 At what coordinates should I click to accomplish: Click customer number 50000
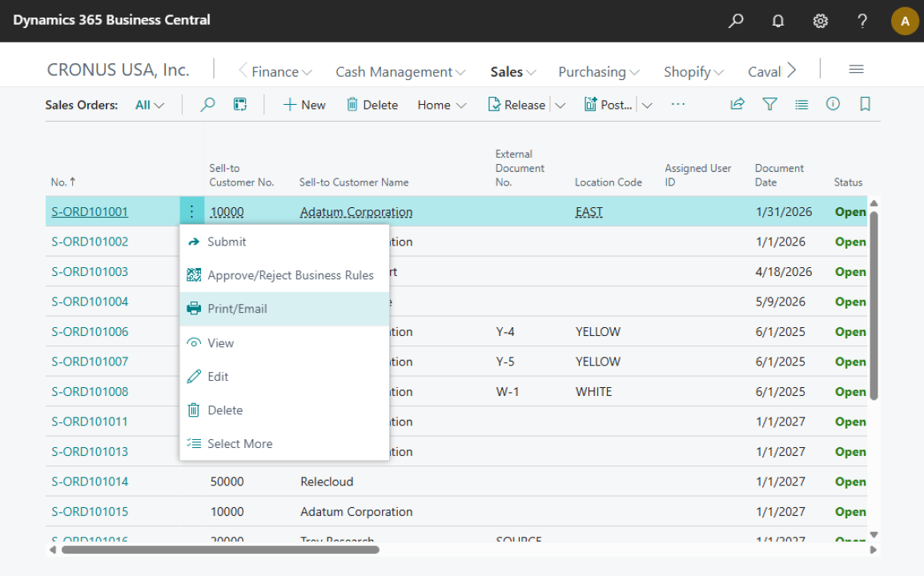227,481
